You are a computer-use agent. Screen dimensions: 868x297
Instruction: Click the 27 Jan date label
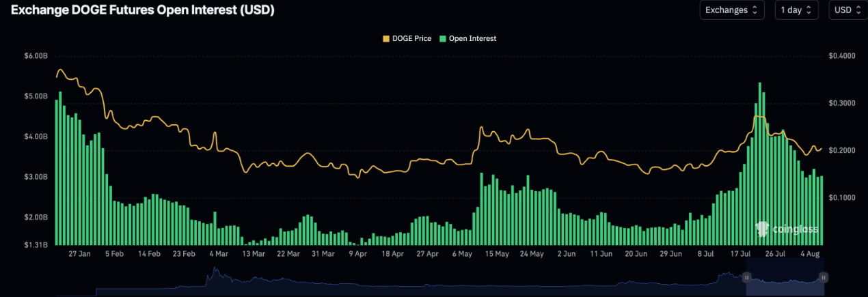(79, 253)
